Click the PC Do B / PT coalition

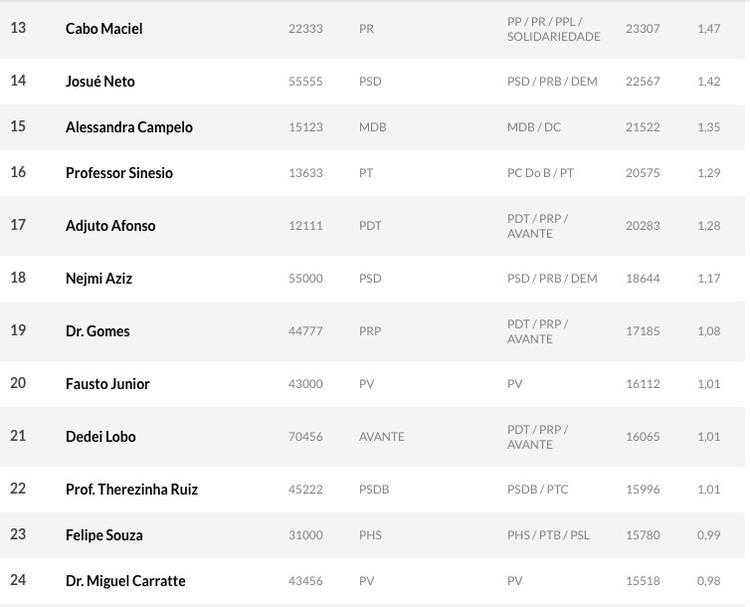[x=541, y=173]
